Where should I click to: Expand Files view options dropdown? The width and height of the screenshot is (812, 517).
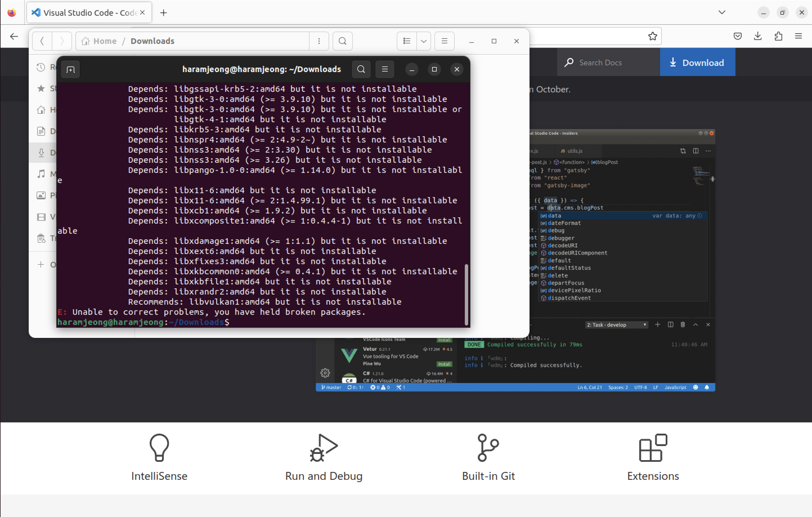(423, 41)
